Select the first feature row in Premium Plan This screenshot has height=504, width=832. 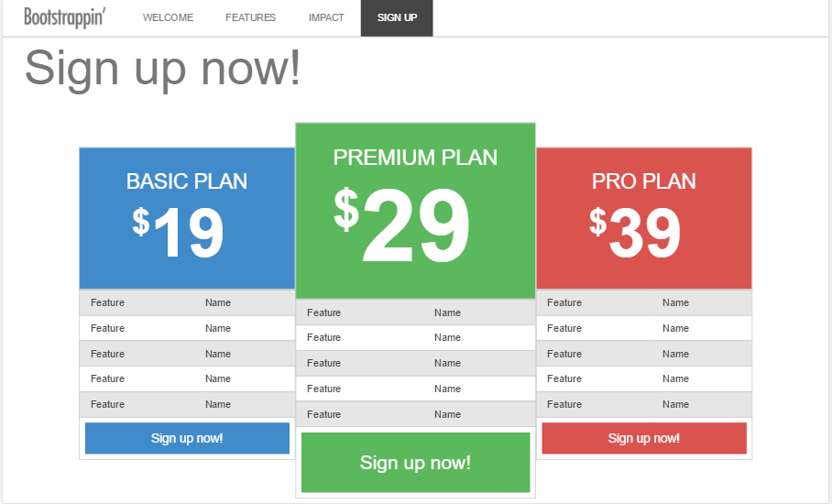click(415, 313)
